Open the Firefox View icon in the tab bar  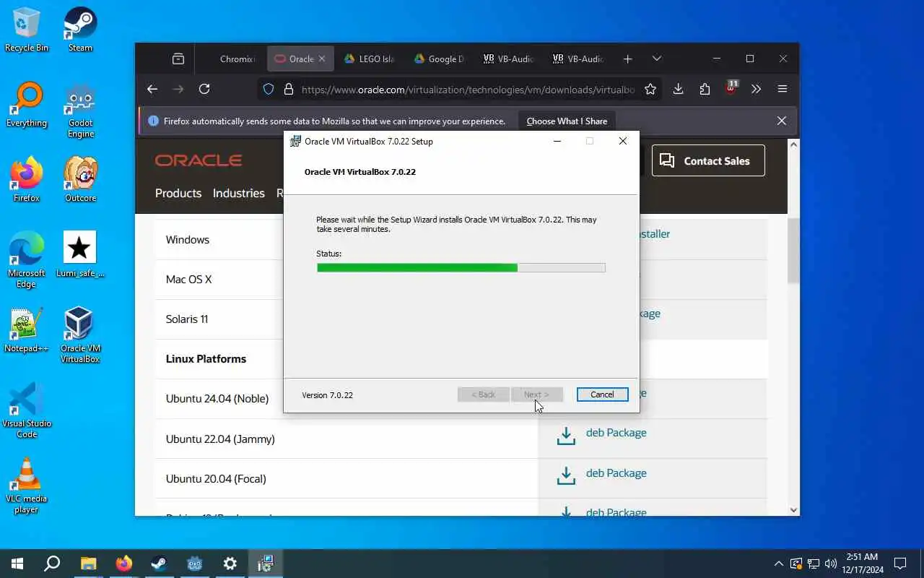(x=178, y=59)
